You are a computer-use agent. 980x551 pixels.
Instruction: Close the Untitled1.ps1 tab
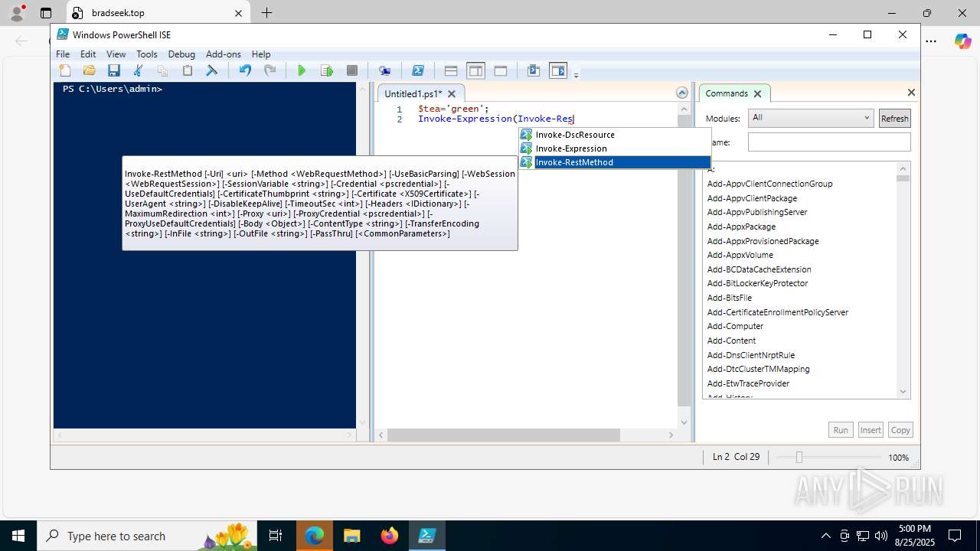[452, 93]
